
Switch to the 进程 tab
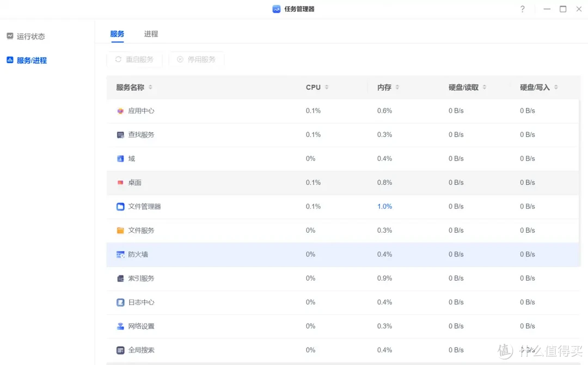coord(151,34)
